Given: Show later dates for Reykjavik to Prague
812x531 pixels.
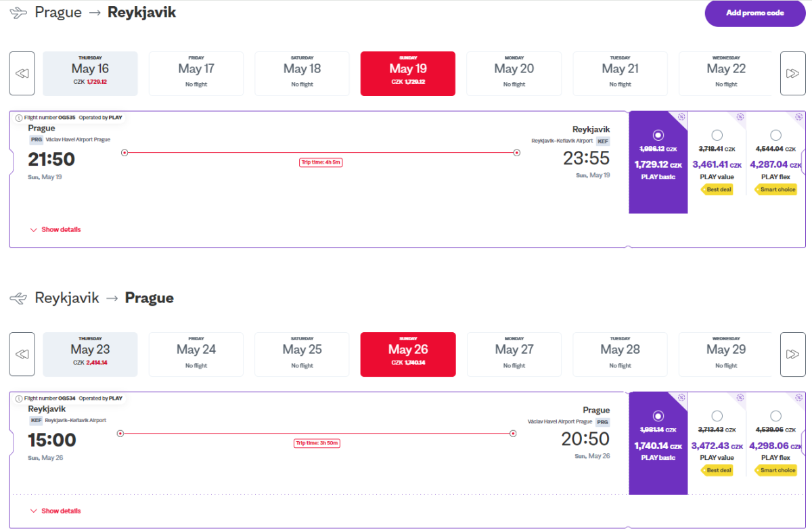Looking at the screenshot, I should pyautogui.click(x=792, y=354).
